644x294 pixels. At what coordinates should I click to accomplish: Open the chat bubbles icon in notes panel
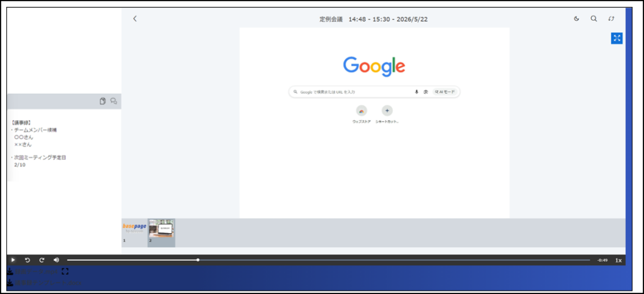click(114, 101)
